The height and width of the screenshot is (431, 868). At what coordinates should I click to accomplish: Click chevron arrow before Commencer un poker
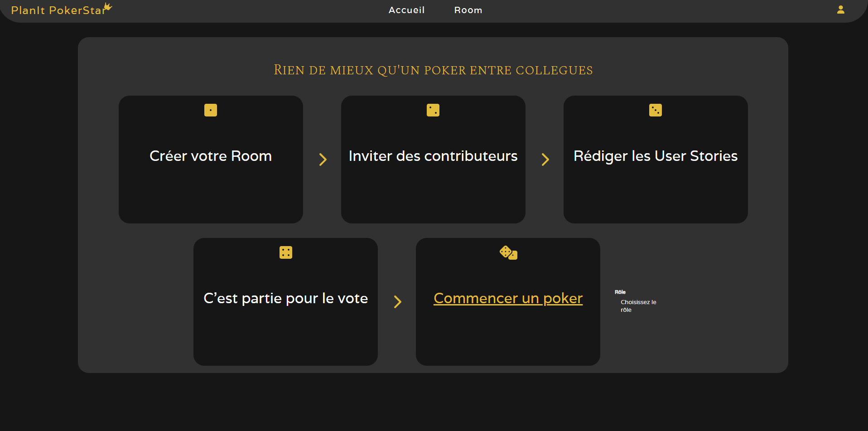(397, 302)
